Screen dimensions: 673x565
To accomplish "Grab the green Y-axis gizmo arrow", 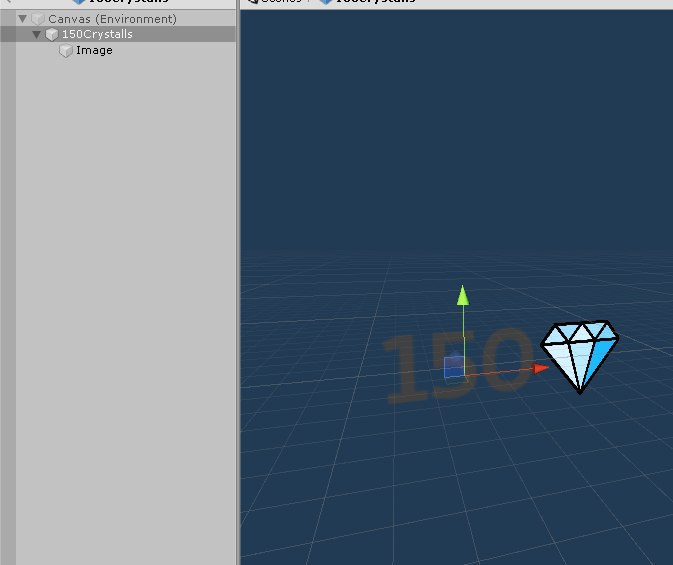I will pos(463,295).
